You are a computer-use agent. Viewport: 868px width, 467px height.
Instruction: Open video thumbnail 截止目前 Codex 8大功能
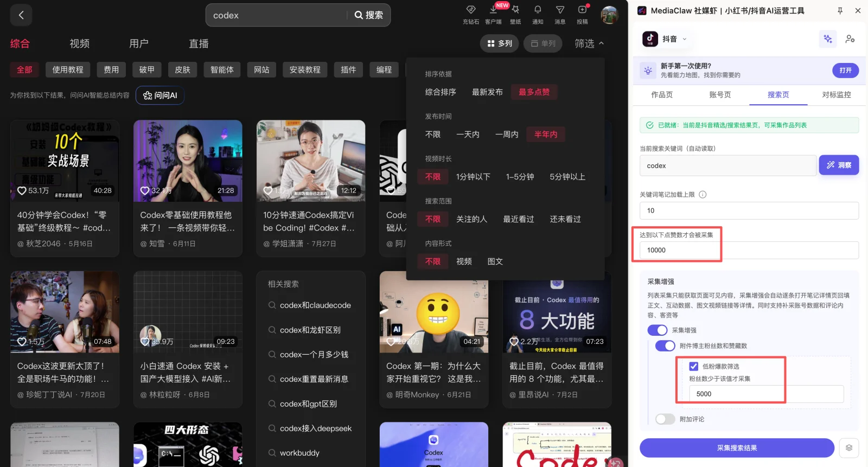click(x=557, y=312)
